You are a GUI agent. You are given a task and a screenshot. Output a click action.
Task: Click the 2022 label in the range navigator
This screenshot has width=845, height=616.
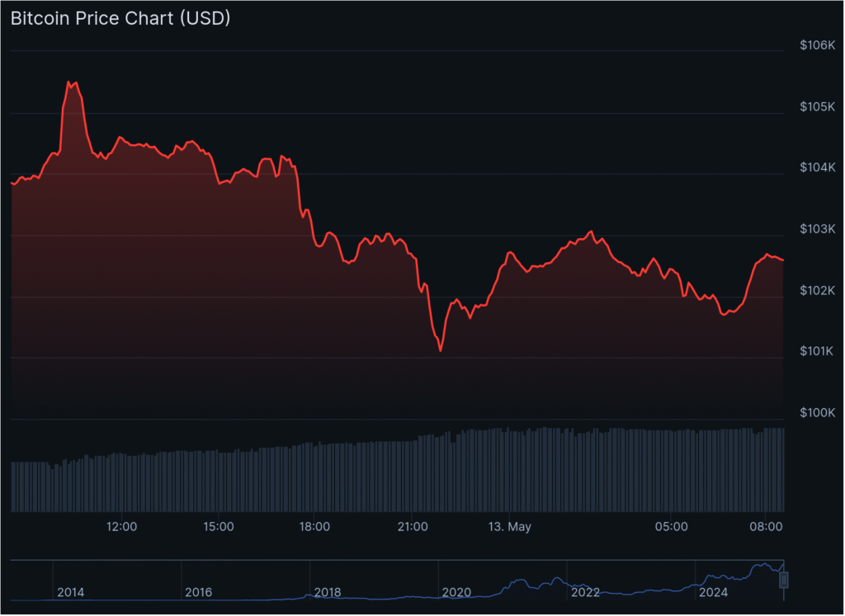[585, 592]
